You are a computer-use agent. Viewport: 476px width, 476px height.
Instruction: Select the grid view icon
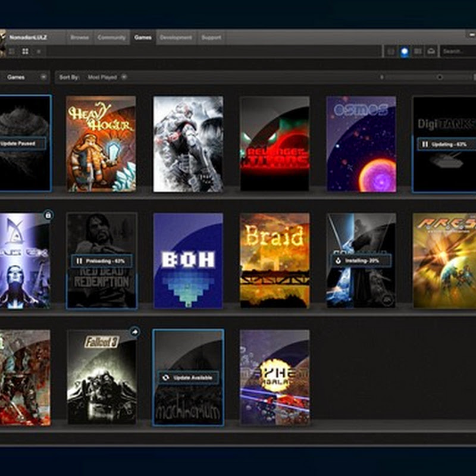[x=25, y=52]
